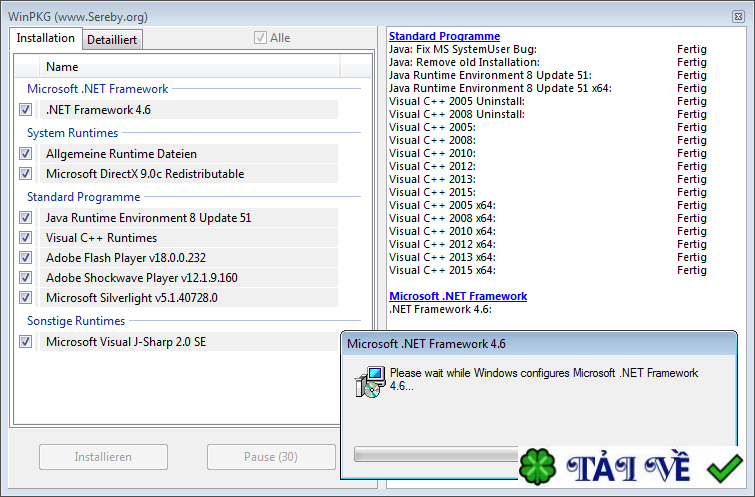Select Adobe Shockwave Player v12.1.9.160 row
755x497 pixels.
pos(189,278)
